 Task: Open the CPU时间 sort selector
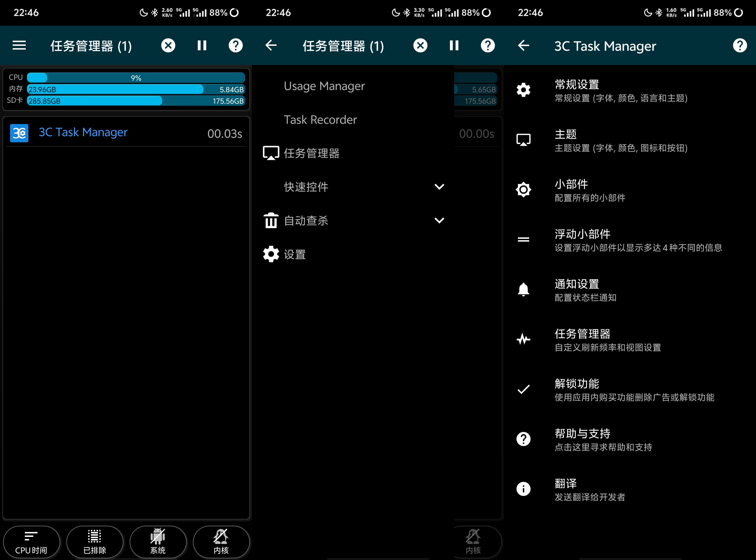31,541
